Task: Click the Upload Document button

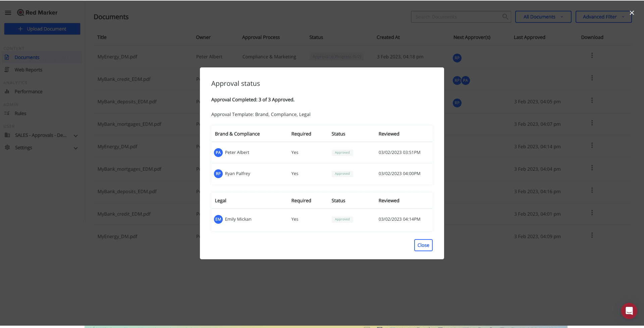Action: tap(42, 29)
